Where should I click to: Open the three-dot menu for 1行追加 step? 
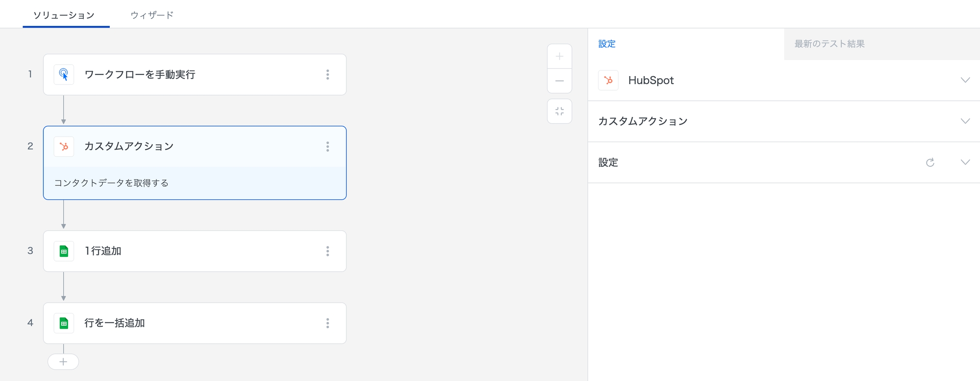(328, 251)
